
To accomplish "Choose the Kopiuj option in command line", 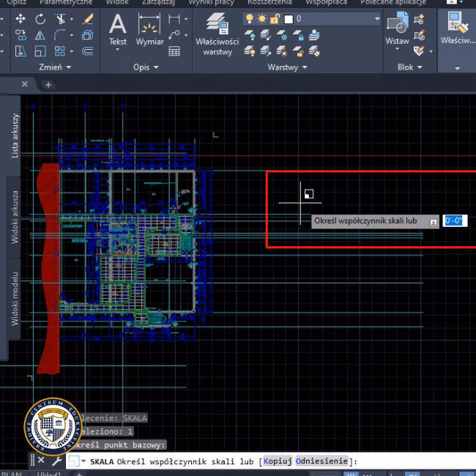I will point(278,461).
